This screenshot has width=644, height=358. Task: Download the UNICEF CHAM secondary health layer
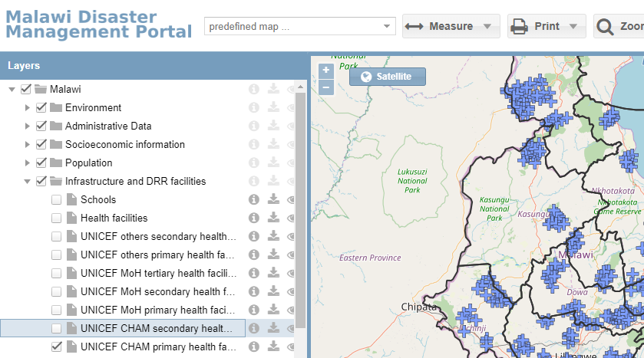point(273,328)
